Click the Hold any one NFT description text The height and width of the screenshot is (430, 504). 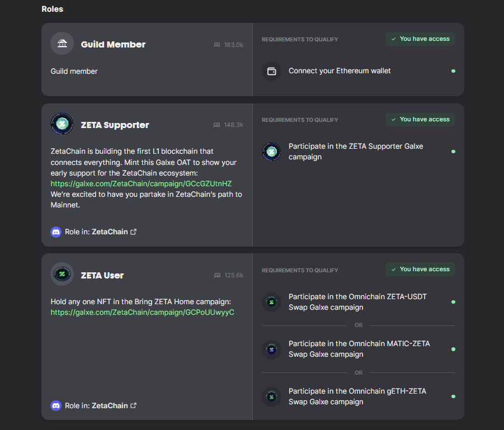(x=141, y=302)
